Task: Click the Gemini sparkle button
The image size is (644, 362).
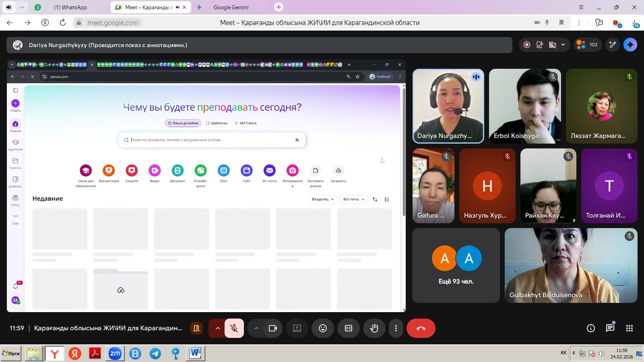Action: pos(630,45)
